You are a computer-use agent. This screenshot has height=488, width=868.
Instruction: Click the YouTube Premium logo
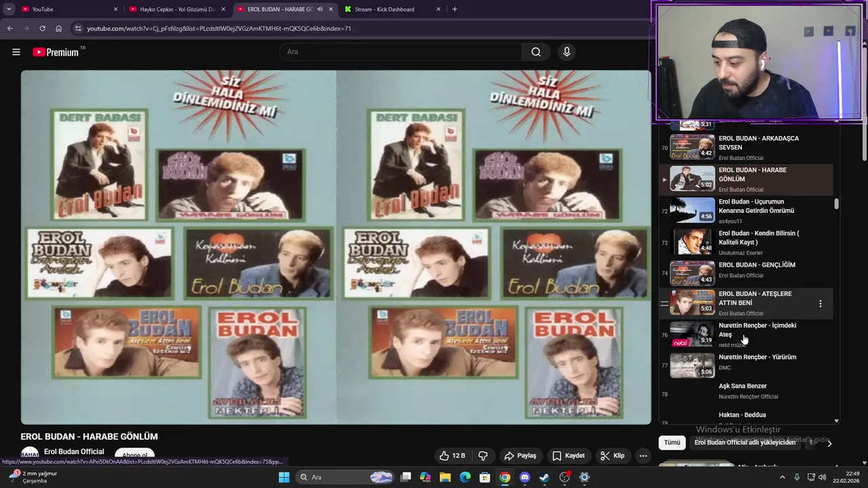(x=56, y=52)
